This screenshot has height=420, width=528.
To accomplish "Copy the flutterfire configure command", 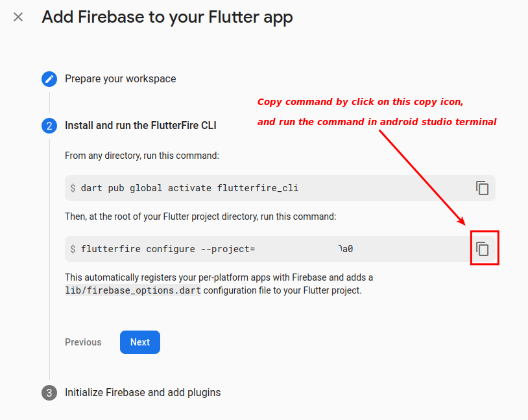I will [482, 249].
